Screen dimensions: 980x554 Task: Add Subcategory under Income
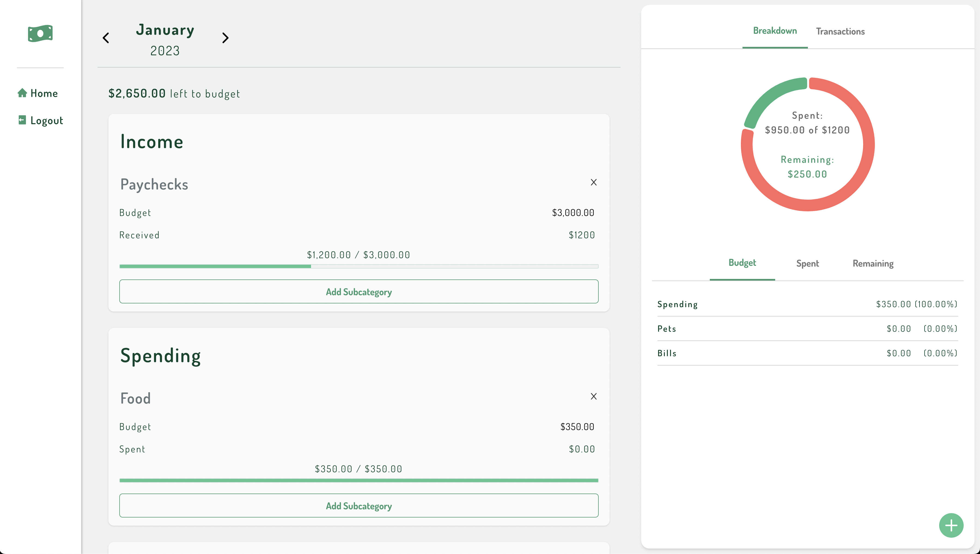[359, 291]
